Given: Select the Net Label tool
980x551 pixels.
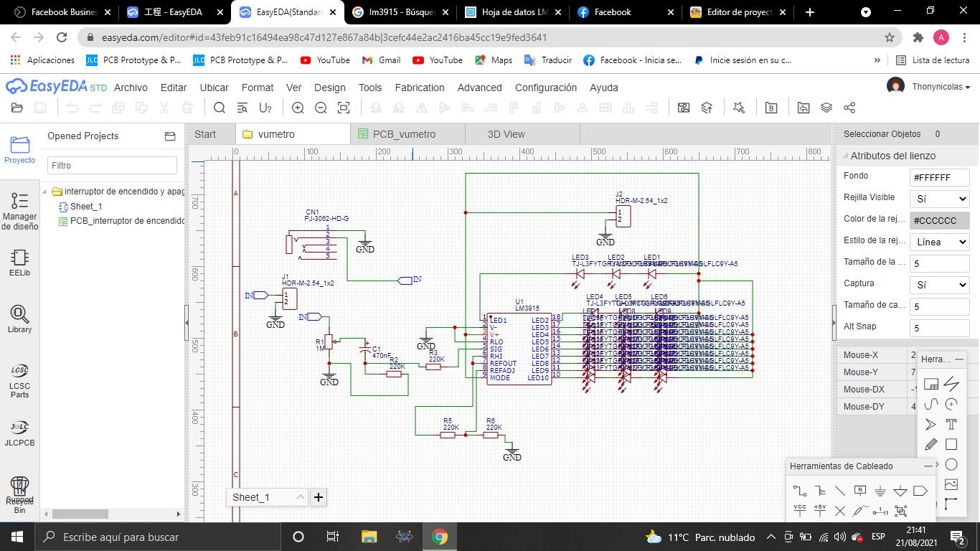Looking at the screenshot, I should coord(859,491).
